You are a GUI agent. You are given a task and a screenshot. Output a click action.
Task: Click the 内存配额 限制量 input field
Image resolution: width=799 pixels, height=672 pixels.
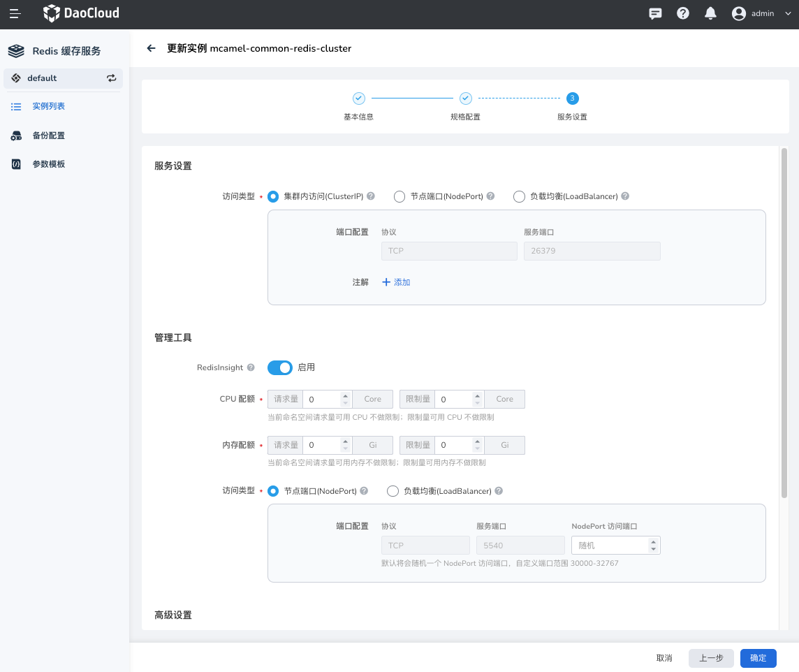coord(453,446)
